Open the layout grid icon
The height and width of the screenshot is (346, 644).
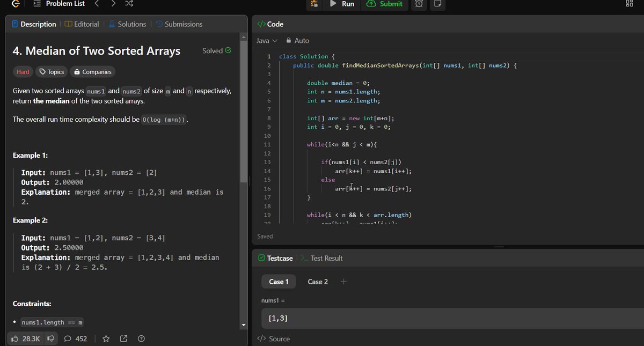pyautogui.click(x=629, y=4)
